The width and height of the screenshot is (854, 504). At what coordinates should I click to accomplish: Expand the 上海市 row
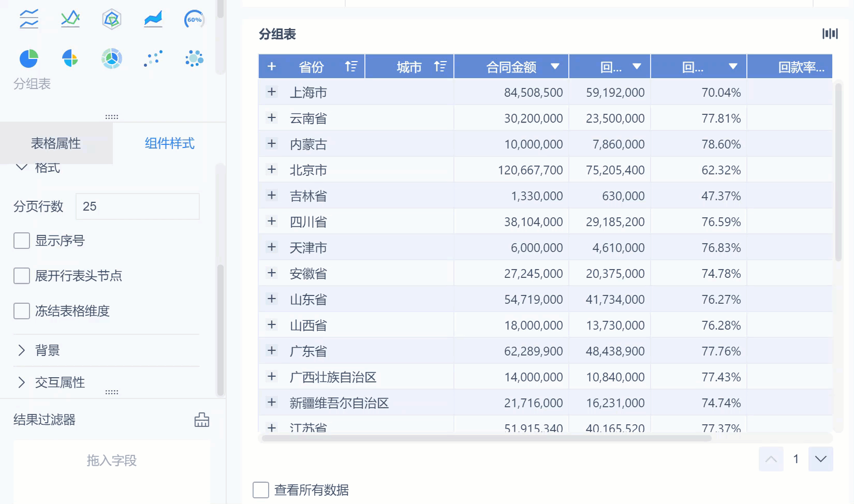point(272,92)
